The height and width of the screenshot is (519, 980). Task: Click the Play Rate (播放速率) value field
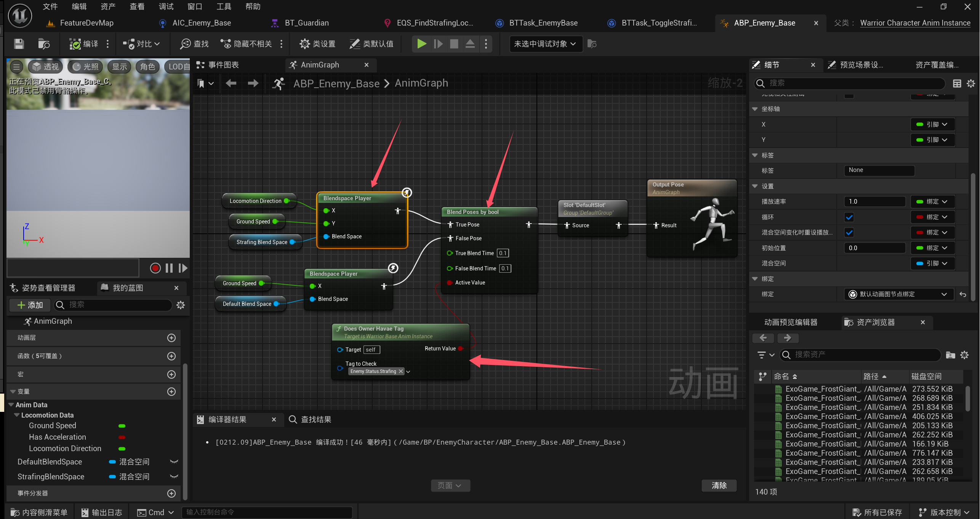point(874,201)
